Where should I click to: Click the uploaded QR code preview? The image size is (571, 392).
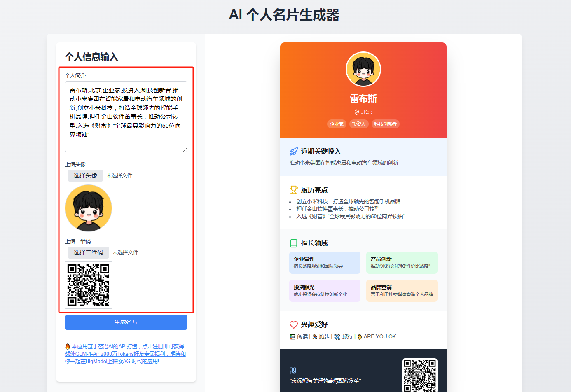pos(88,285)
